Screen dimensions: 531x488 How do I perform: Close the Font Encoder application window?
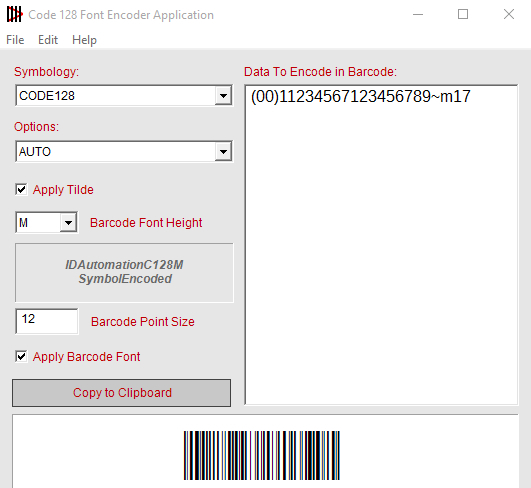509,15
